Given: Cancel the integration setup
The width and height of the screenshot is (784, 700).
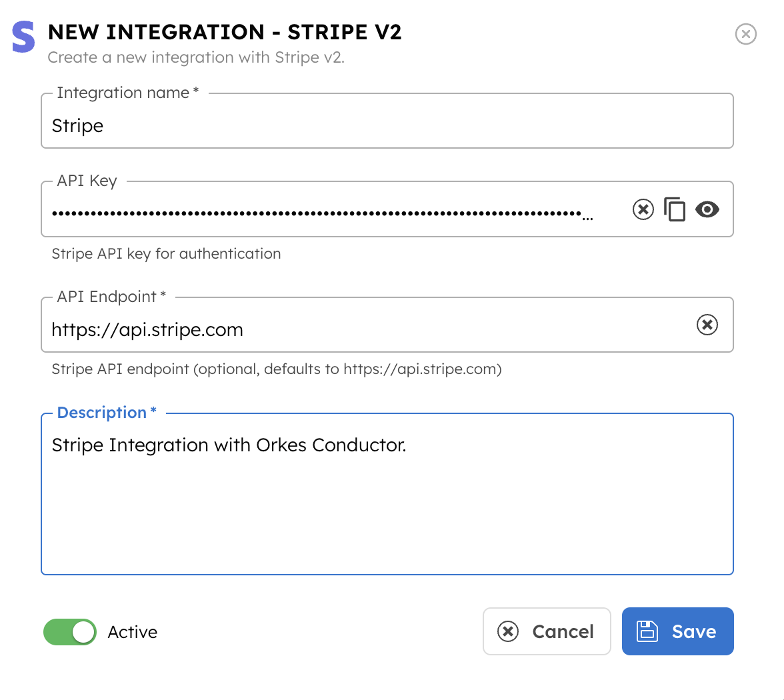Looking at the screenshot, I should [547, 631].
